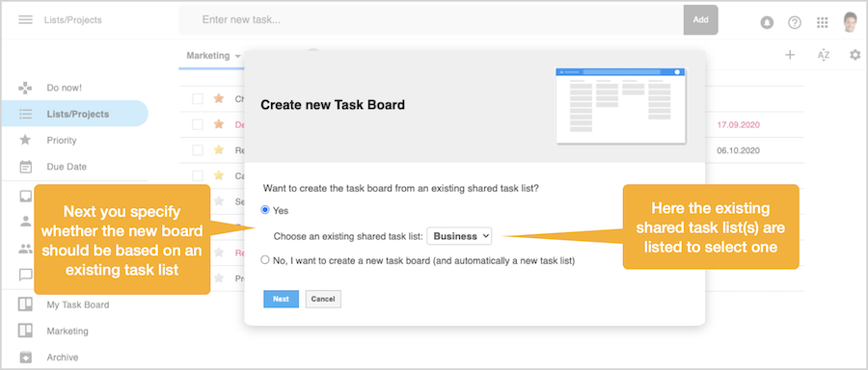Open Do now! in the sidebar

pyautogui.click(x=65, y=88)
